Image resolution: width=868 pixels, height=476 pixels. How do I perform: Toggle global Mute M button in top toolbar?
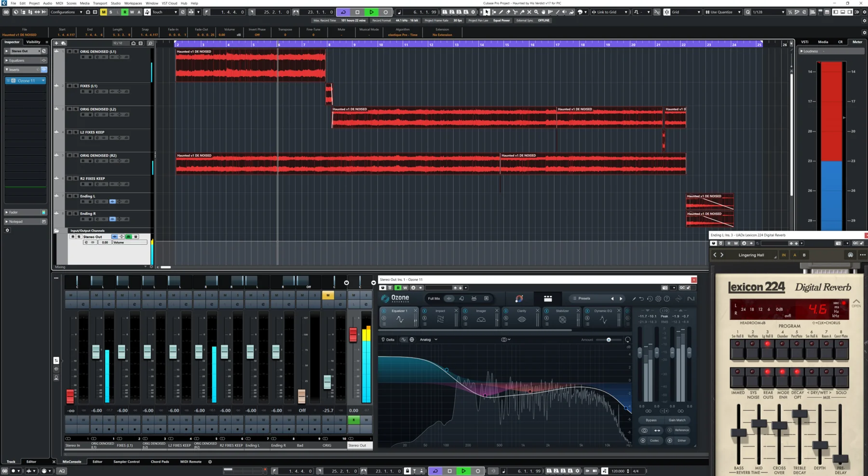(103, 12)
